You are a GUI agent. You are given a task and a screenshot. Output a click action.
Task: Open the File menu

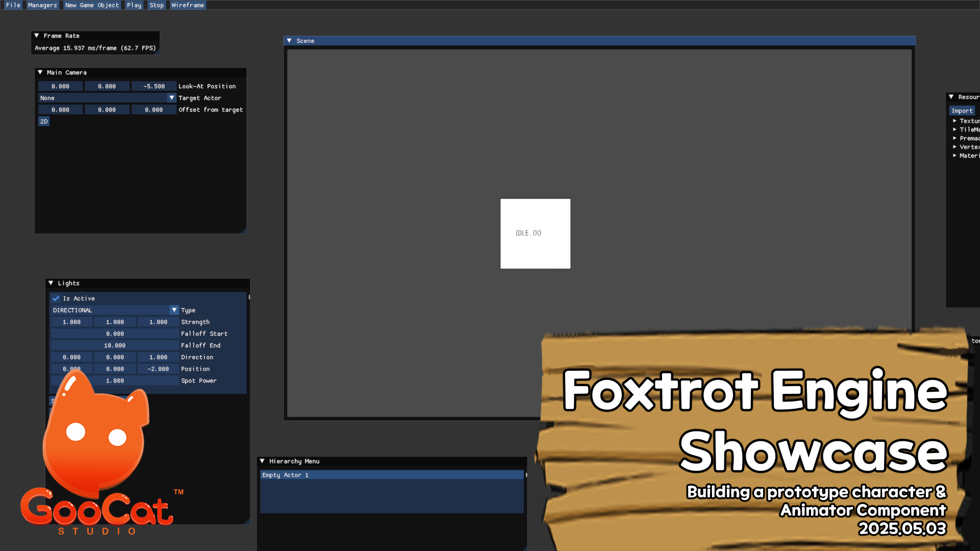tap(13, 5)
